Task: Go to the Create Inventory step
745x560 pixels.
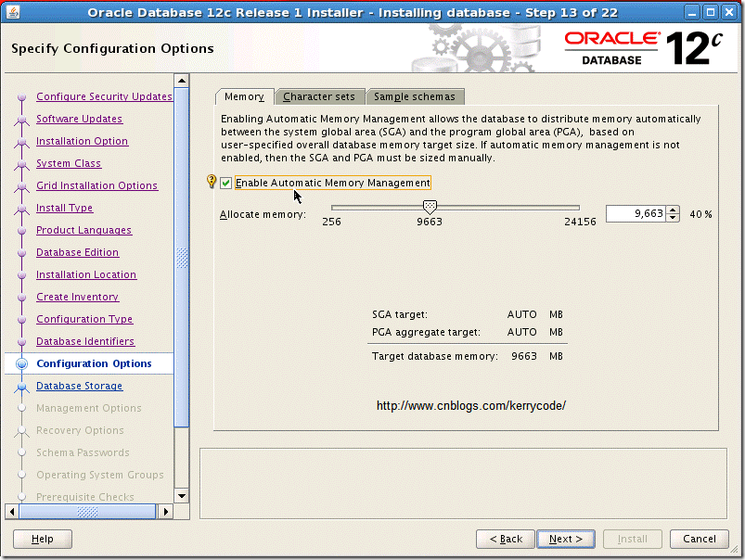Action: coord(77,297)
